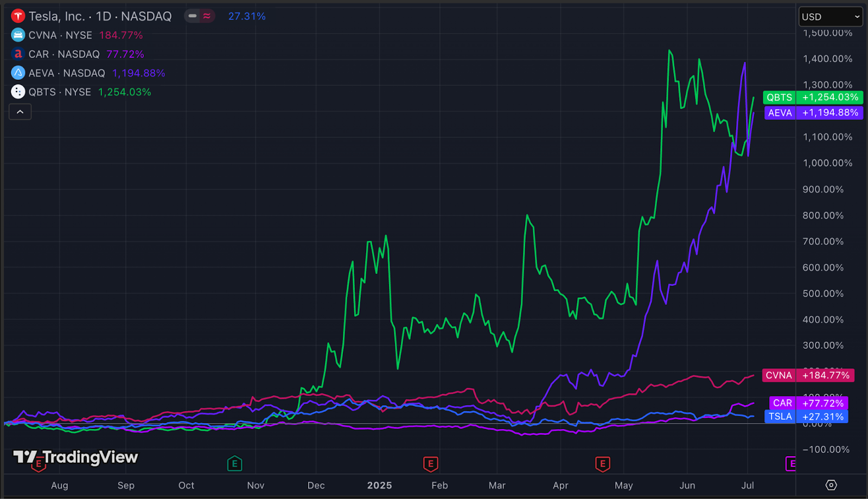Image resolution: width=868 pixels, height=499 pixels.
Task: Click the 27.31% change value for Tesla
Action: [246, 16]
